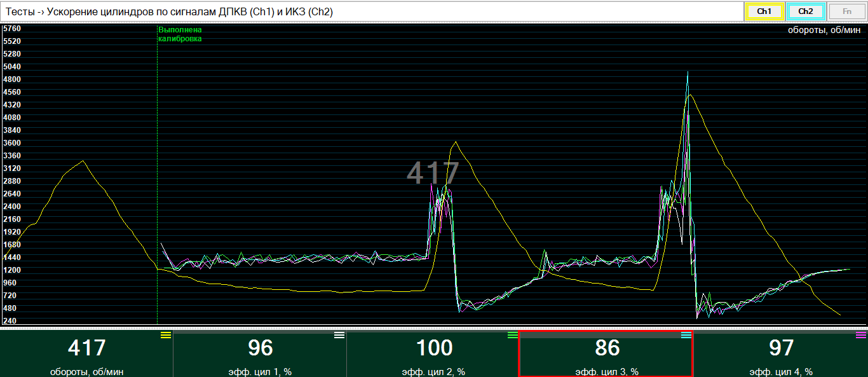Click the 1200 value on the rpm axis

click(x=12, y=270)
